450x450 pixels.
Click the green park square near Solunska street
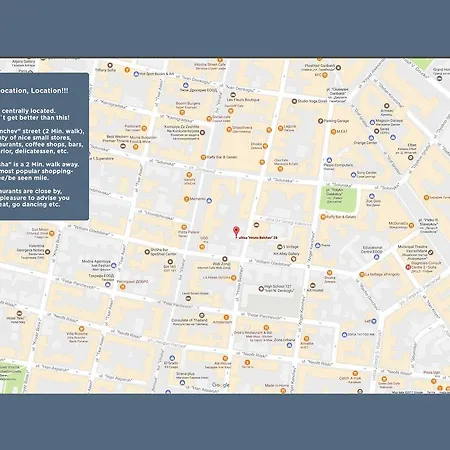click(338, 199)
